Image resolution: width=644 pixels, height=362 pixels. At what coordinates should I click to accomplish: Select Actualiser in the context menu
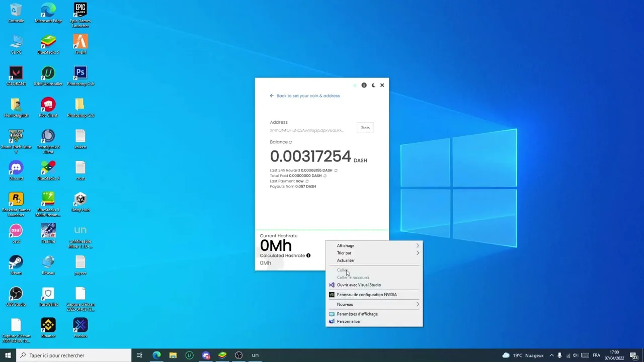click(346, 260)
